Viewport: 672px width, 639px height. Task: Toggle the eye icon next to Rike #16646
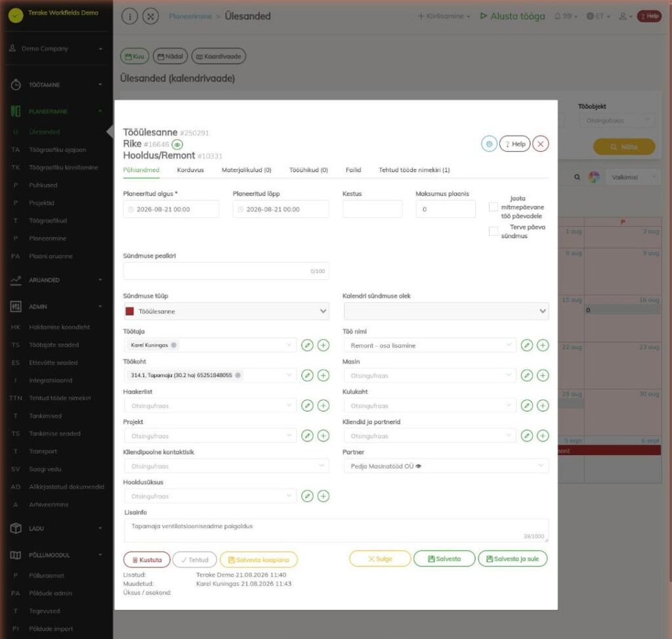click(x=177, y=144)
